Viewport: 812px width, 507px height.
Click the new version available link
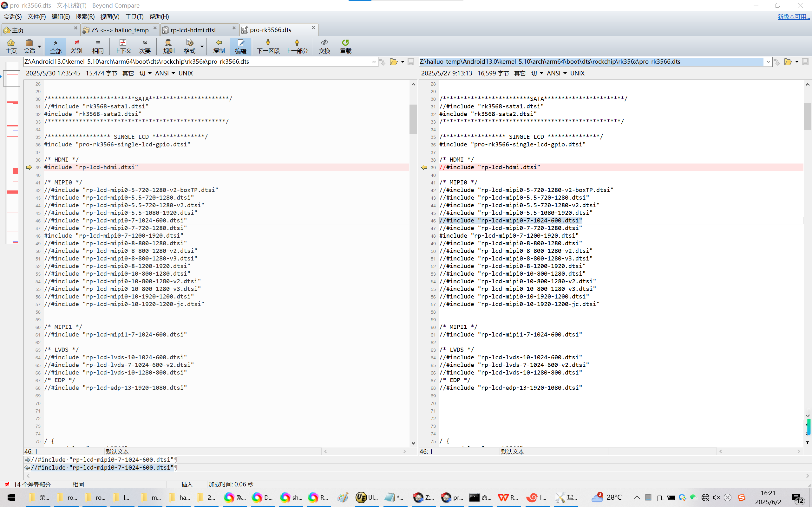tap(793, 16)
